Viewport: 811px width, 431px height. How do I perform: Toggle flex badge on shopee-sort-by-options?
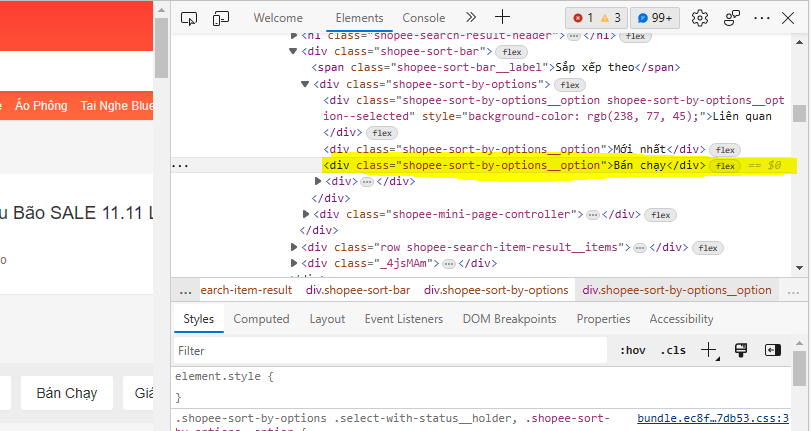click(x=570, y=85)
